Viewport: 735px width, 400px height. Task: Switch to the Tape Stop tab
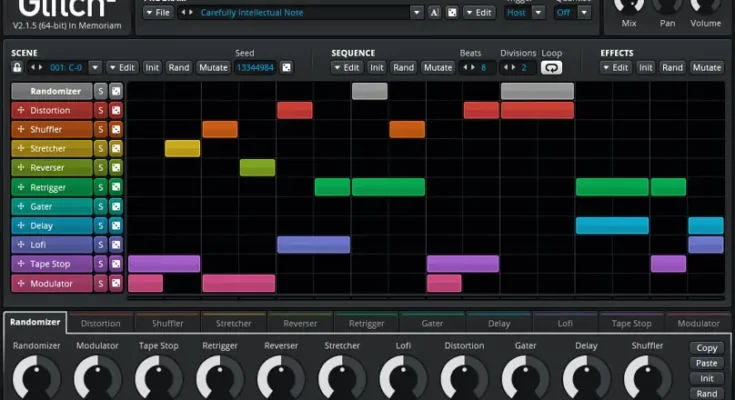pyautogui.click(x=631, y=323)
